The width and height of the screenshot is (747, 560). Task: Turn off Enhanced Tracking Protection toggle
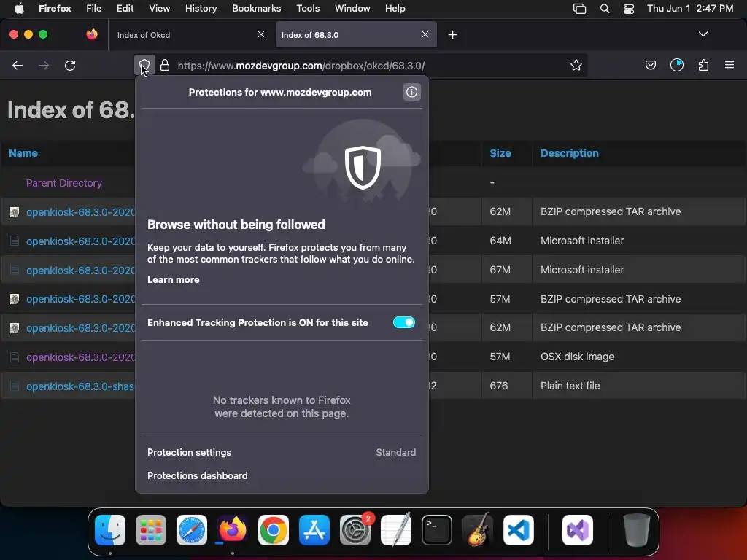click(403, 322)
